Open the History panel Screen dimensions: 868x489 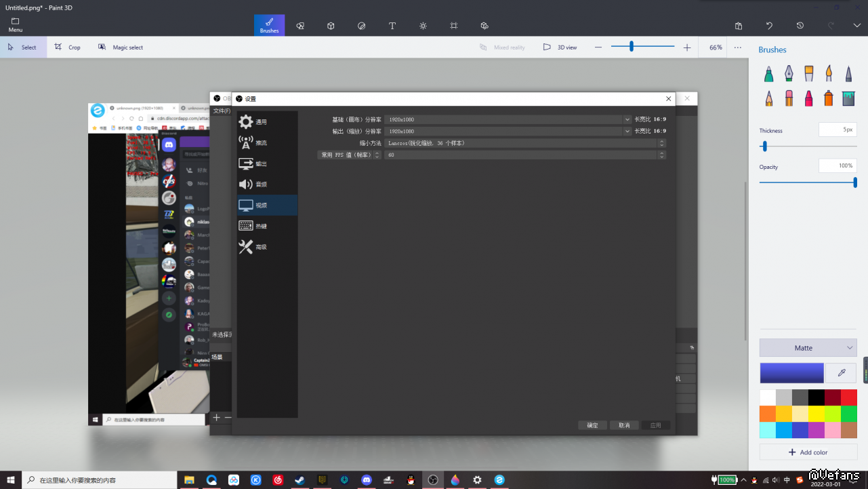click(x=800, y=26)
